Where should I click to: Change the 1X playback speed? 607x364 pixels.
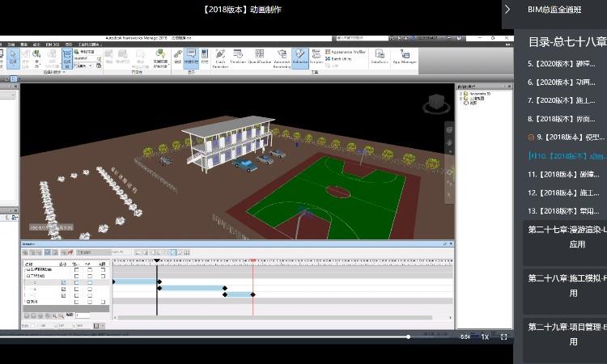485,336
